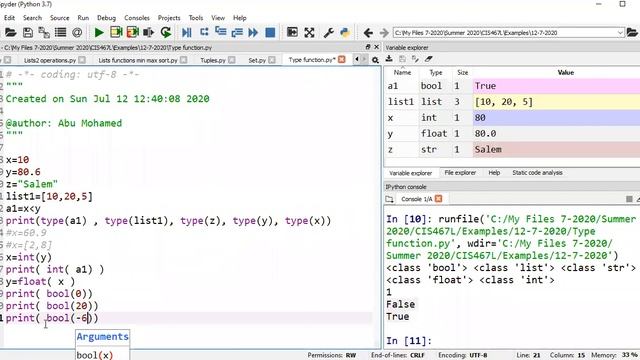The width and height of the screenshot is (640, 360).
Task: Open the Consoles menu
Action: pos(137,18)
